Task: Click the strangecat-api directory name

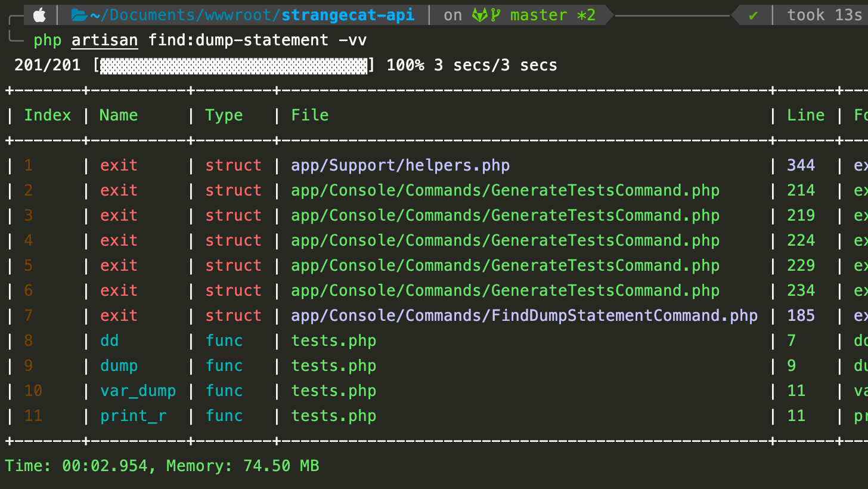Action: click(348, 15)
